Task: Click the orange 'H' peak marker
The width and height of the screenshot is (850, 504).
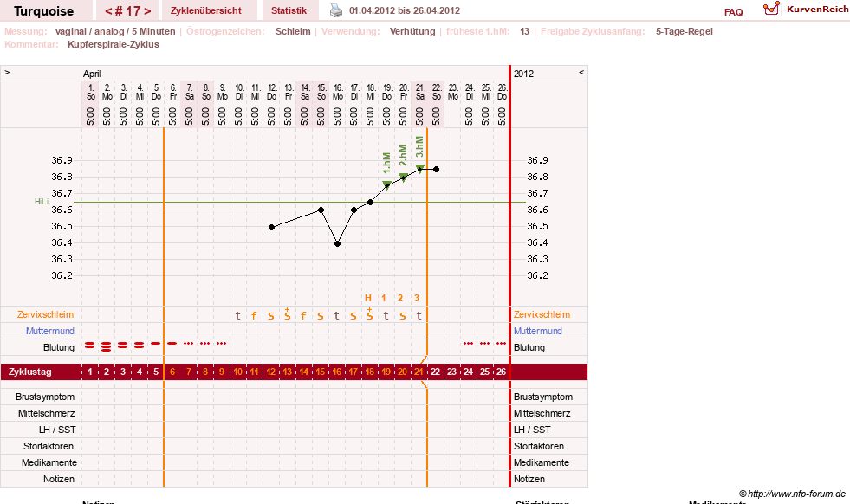Action: 368,298
